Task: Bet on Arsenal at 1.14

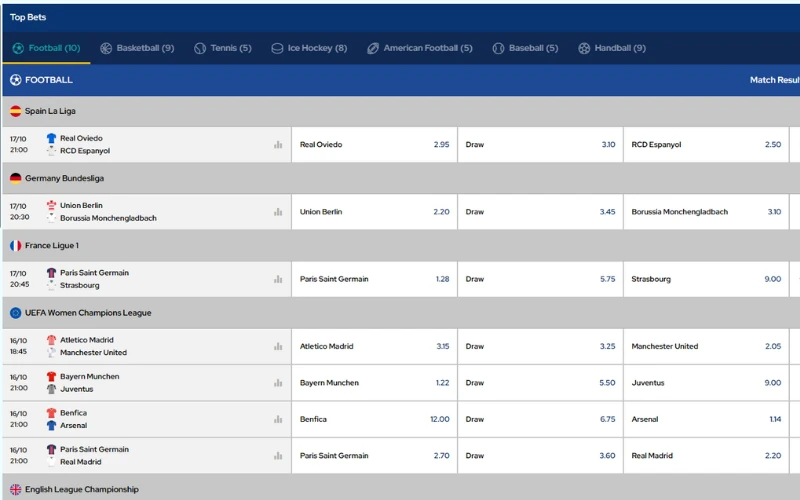Action: [x=706, y=419]
